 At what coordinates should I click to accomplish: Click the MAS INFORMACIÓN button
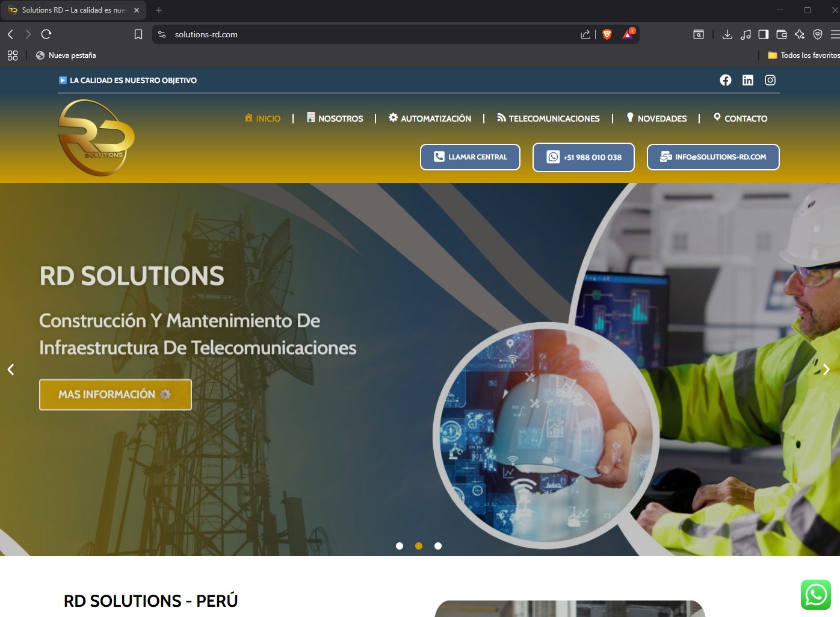[116, 394]
